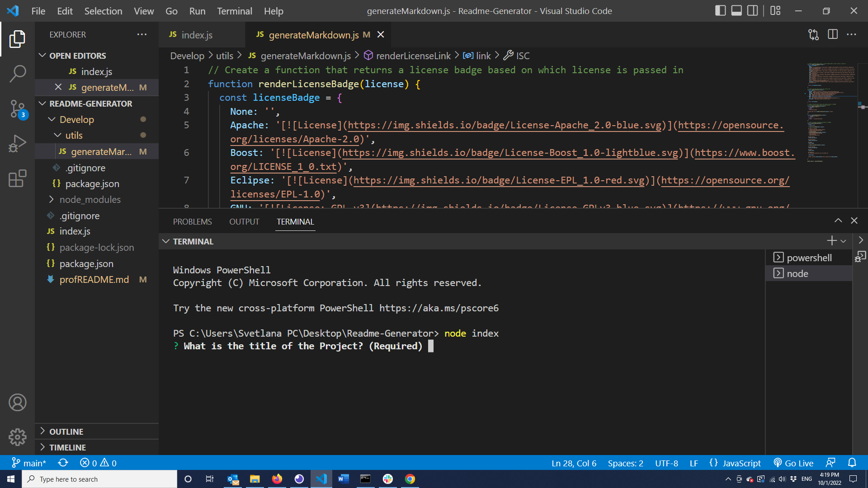The image size is (868, 488).
Task: Expand the node_modules folder
Action: [97, 199]
